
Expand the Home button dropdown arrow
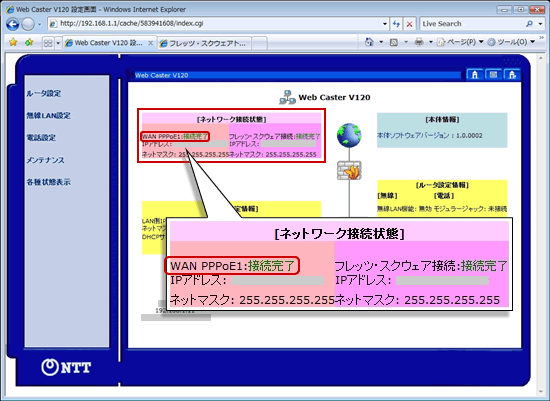(x=381, y=42)
